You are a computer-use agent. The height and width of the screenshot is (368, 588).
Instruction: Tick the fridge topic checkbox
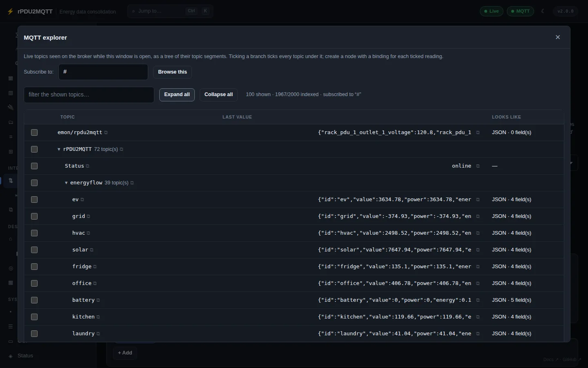pyautogui.click(x=34, y=267)
